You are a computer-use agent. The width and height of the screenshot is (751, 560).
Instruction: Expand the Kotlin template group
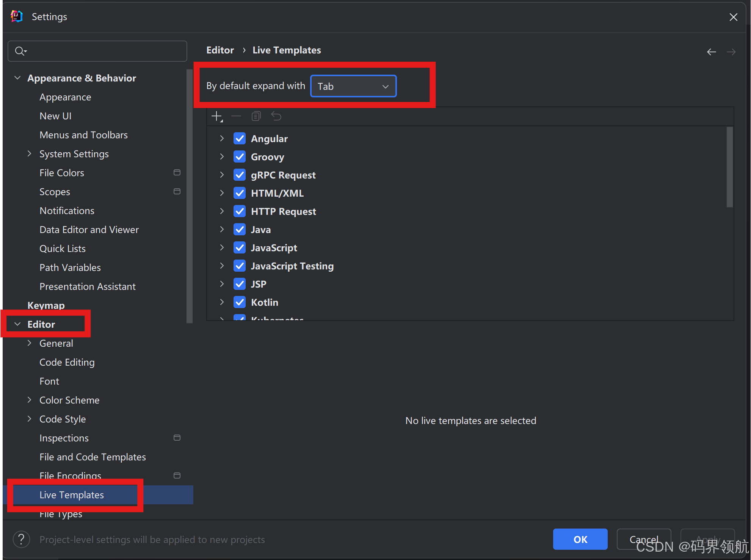point(222,302)
